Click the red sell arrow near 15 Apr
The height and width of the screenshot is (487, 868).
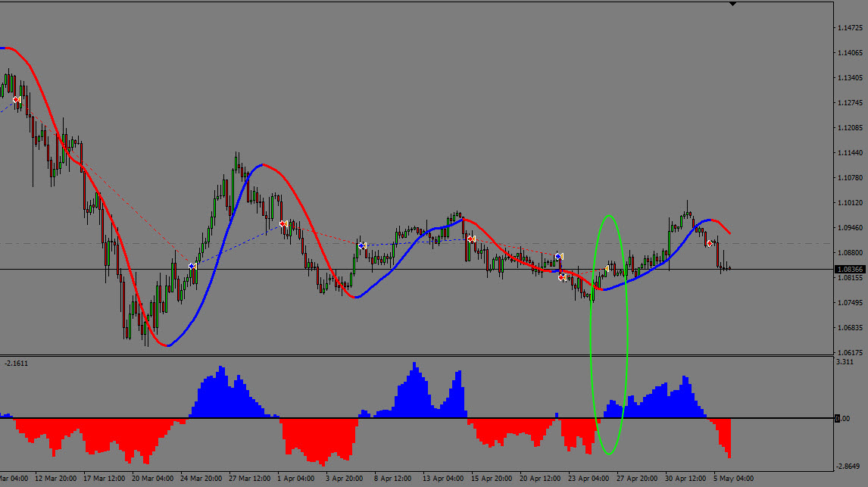[x=471, y=239]
